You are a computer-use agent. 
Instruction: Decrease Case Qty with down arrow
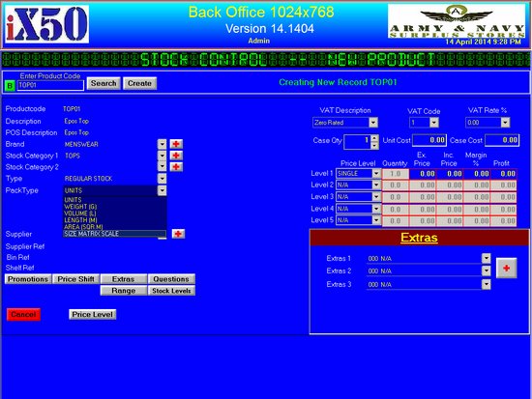coord(374,146)
